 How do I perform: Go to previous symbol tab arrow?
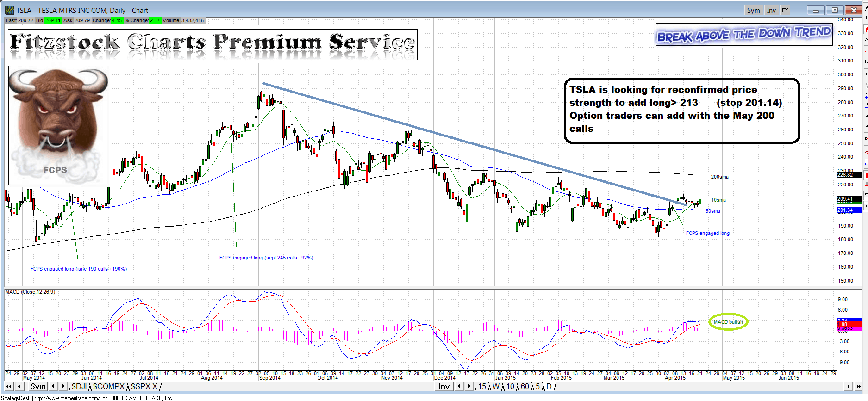pyautogui.click(x=53, y=386)
